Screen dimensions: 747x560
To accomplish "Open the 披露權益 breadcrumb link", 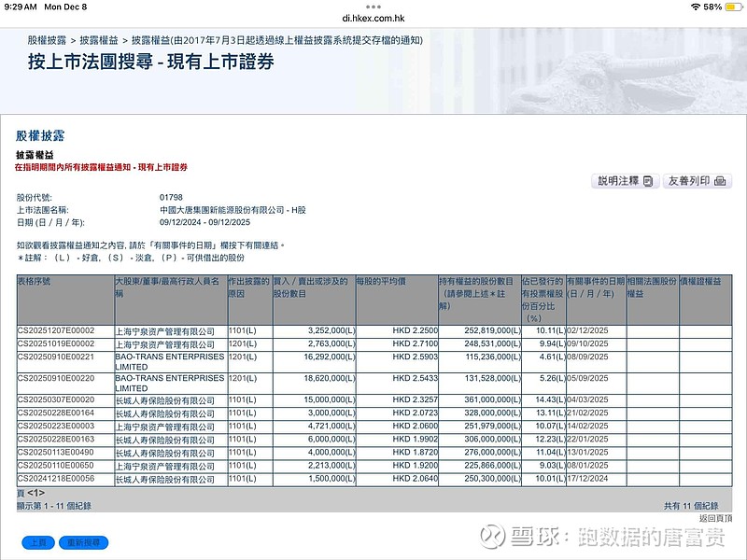I will [99, 40].
